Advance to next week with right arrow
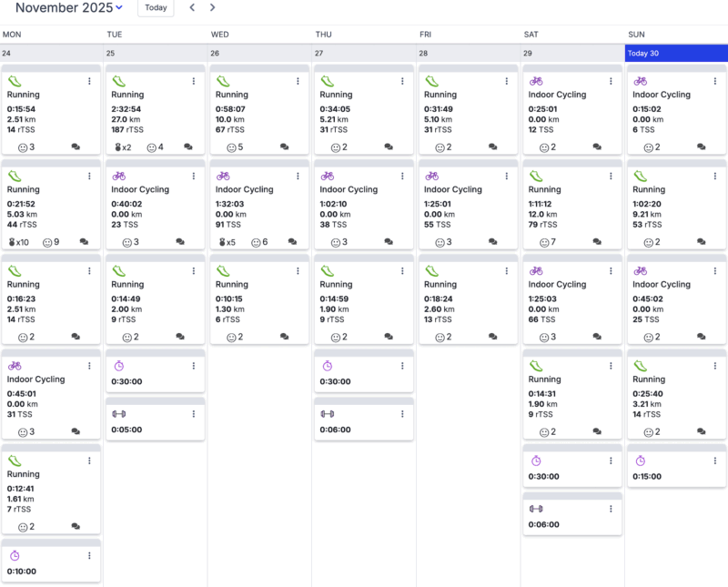 [213, 8]
